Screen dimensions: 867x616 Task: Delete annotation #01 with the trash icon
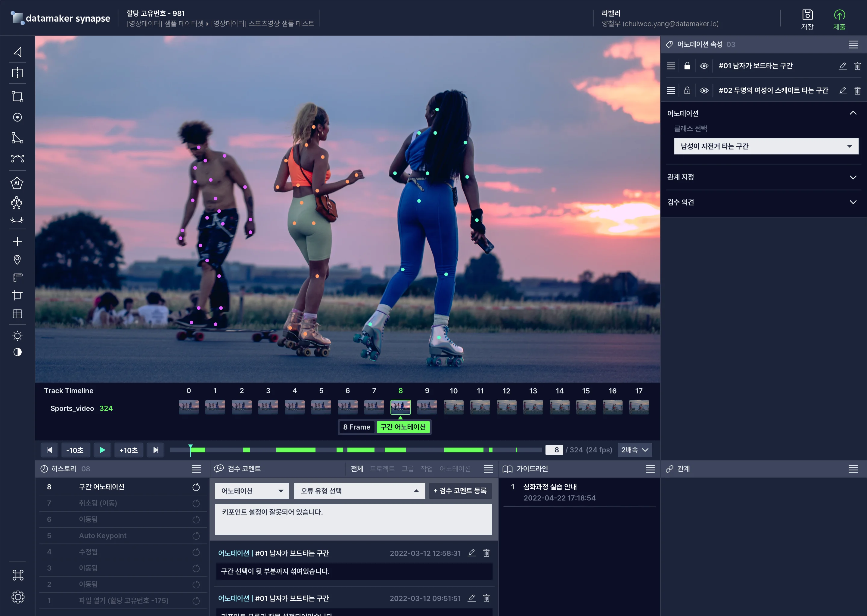pyautogui.click(x=857, y=66)
